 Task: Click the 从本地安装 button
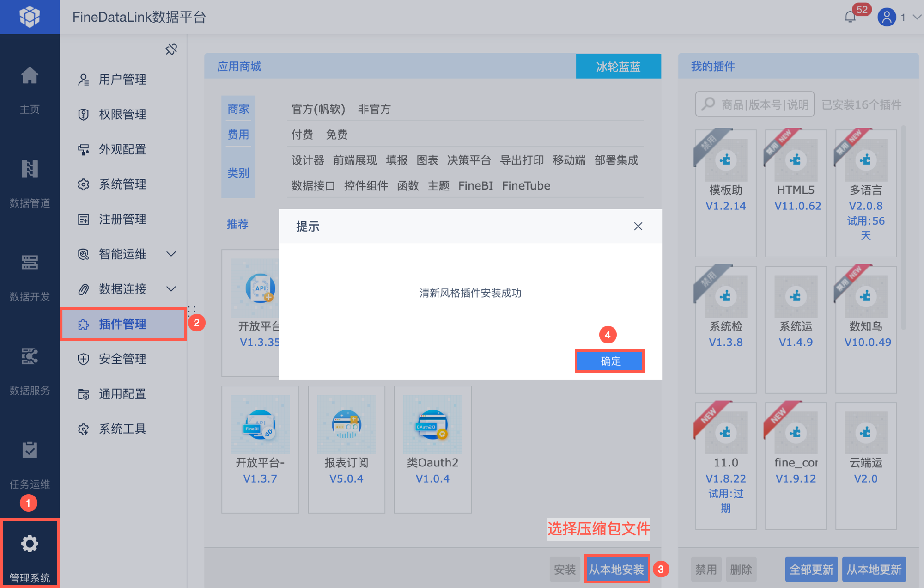616,570
